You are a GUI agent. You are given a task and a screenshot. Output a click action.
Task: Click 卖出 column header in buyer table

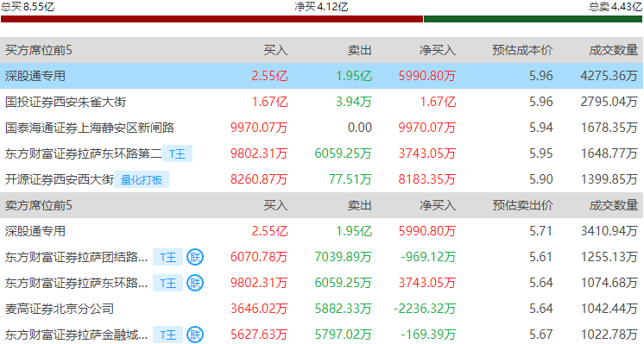(x=360, y=50)
